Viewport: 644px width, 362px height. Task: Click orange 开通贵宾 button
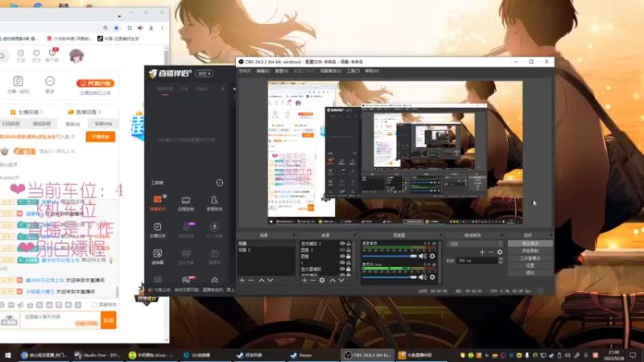pos(100,137)
